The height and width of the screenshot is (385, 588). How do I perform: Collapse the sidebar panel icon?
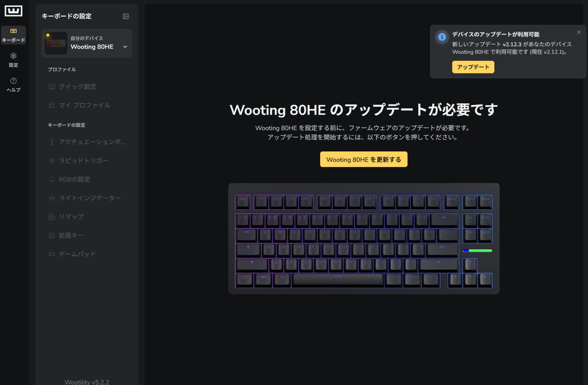point(126,16)
